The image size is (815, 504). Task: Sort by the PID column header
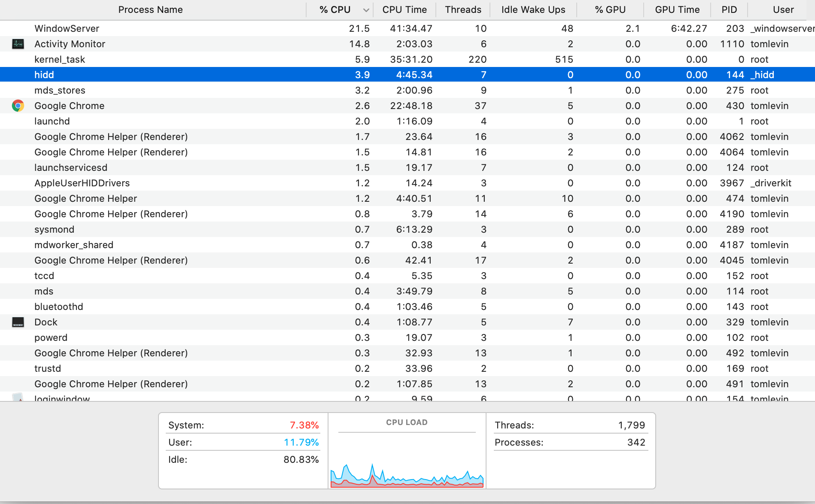click(729, 10)
